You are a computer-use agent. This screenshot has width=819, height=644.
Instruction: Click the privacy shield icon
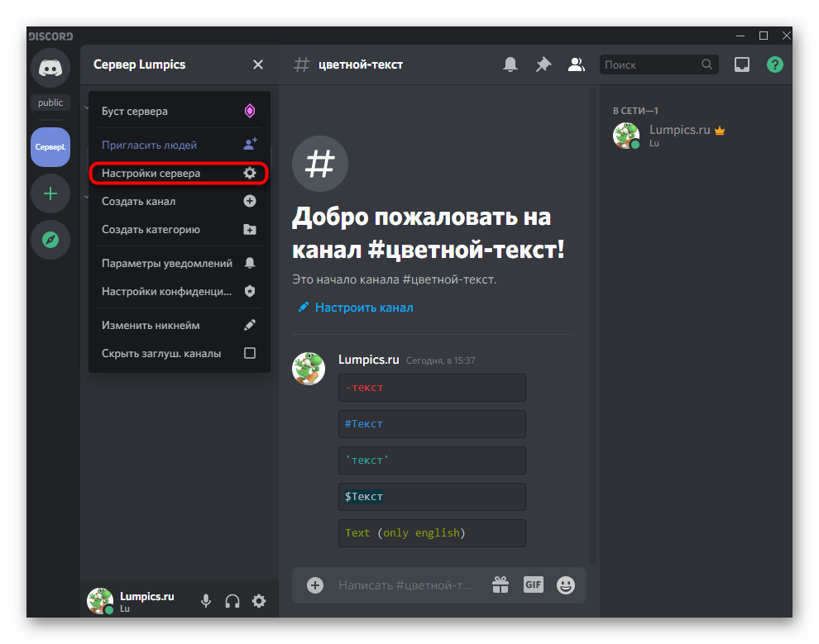pyautogui.click(x=250, y=291)
